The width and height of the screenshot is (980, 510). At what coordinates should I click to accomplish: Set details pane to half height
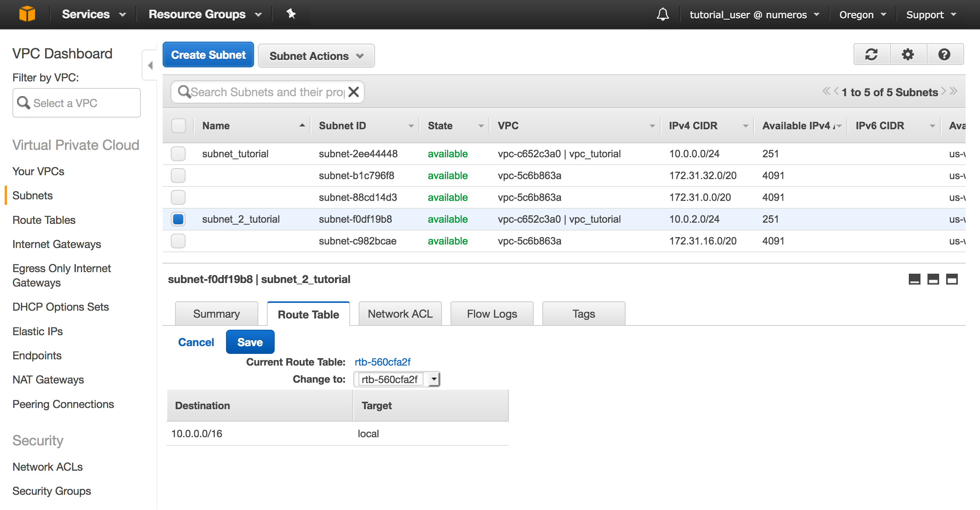pos(933,279)
